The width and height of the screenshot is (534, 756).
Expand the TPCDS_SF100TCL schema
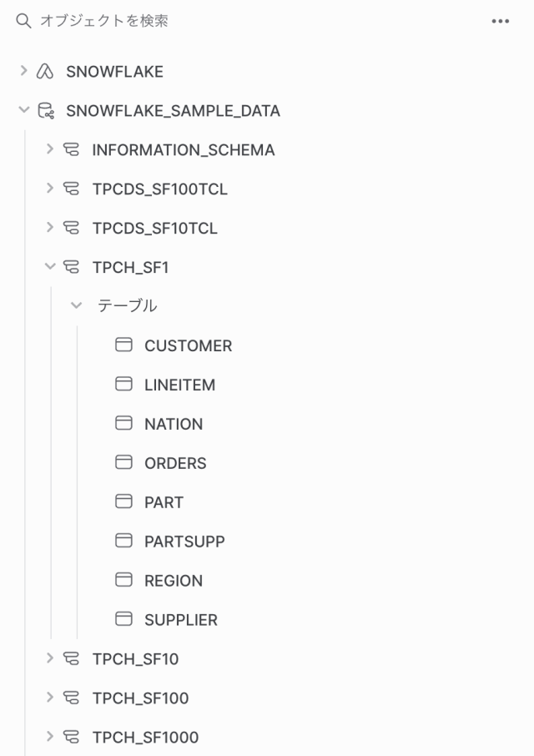pos(50,189)
